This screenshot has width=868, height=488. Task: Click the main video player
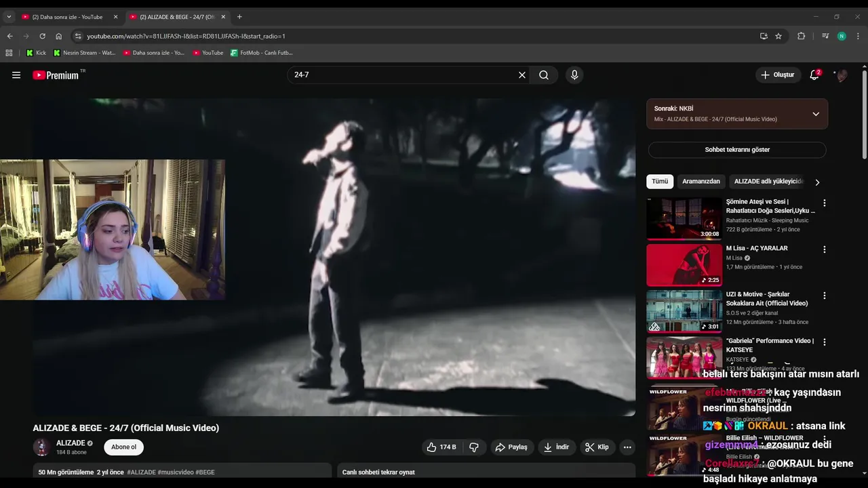334,257
